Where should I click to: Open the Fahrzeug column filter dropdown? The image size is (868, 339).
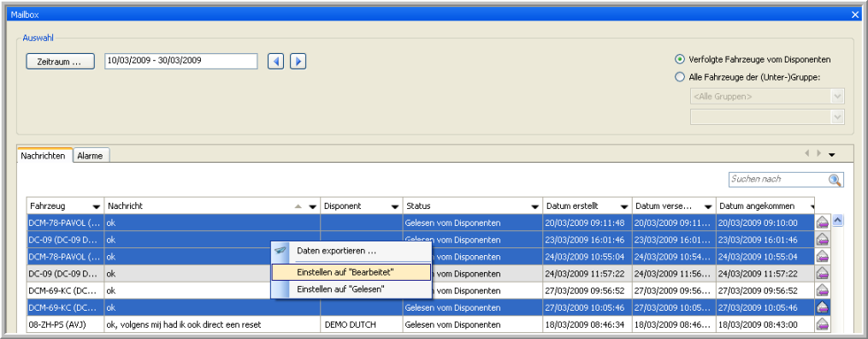pos(97,206)
